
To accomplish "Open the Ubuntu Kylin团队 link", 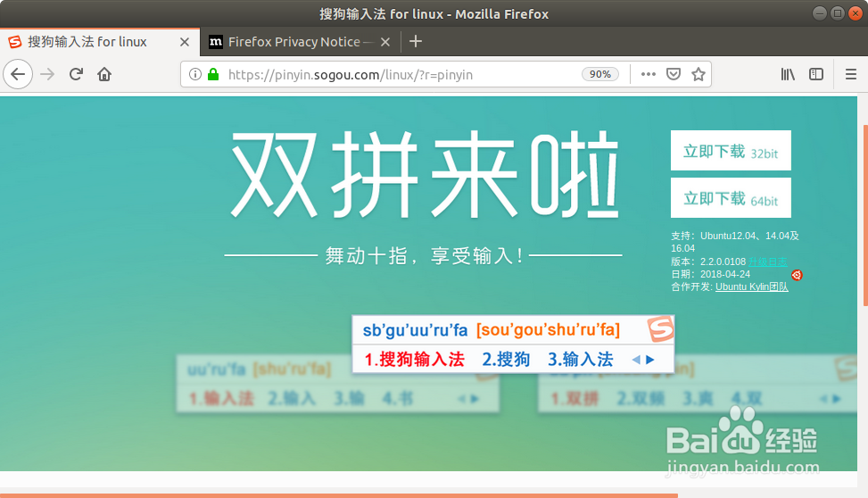I will click(x=752, y=287).
